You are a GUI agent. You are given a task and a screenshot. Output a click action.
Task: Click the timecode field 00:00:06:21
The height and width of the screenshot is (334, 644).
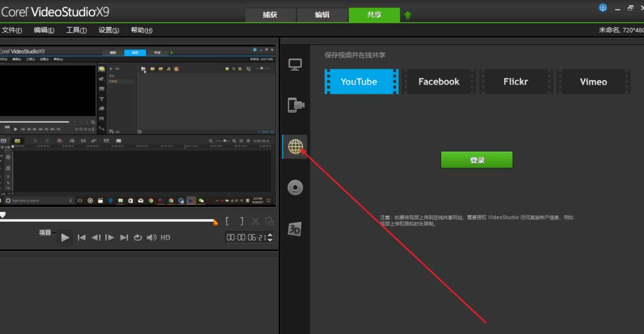pos(245,237)
